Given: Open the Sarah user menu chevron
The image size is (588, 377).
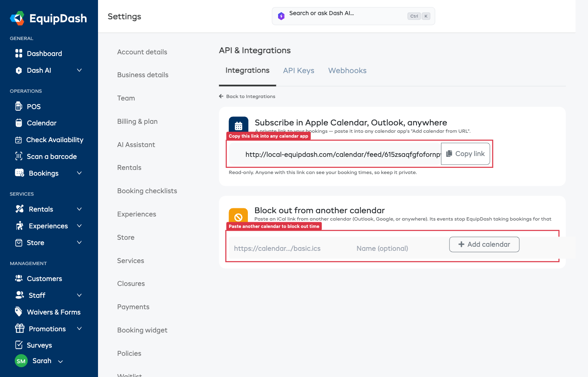Looking at the screenshot, I should 60,361.
